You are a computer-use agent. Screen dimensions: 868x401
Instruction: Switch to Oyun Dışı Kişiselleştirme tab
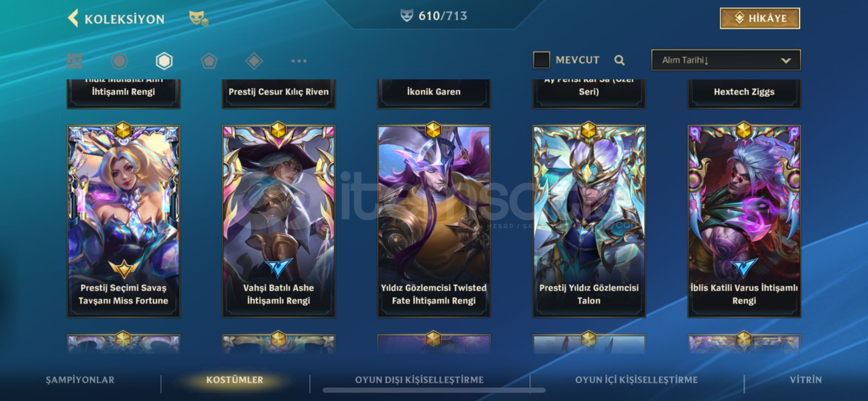click(419, 380)
